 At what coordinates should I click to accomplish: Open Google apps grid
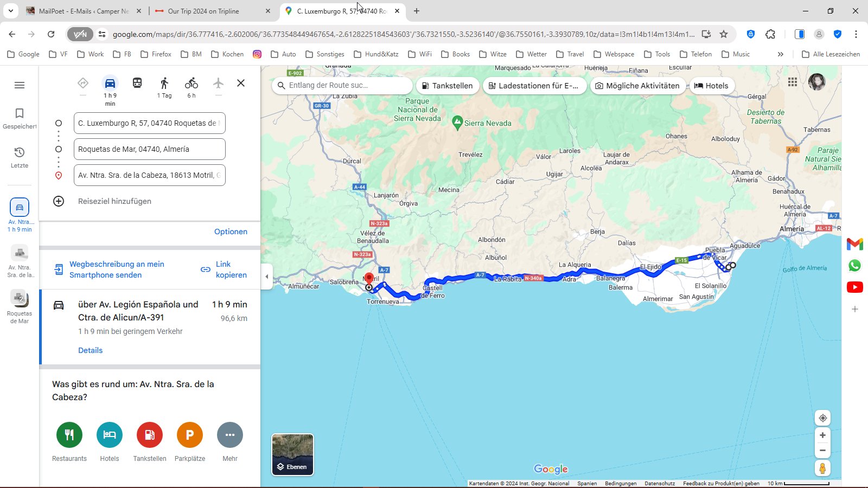point(793,82)
